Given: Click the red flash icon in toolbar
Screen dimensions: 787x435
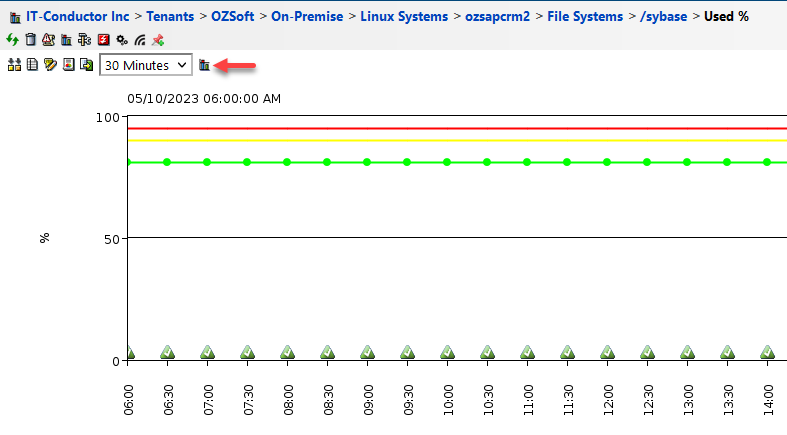Looking at the screenshot, I should click(x=103, y=40).
